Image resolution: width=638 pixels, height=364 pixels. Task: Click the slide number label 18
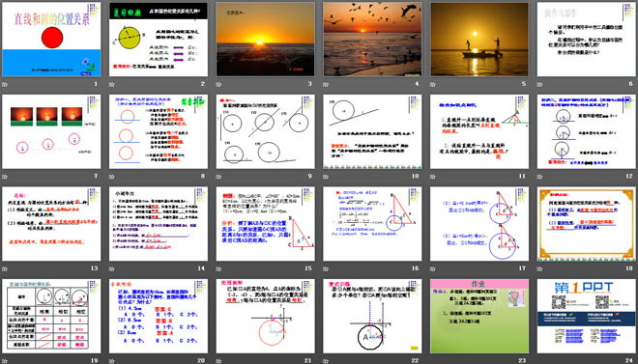pos(629,268)
